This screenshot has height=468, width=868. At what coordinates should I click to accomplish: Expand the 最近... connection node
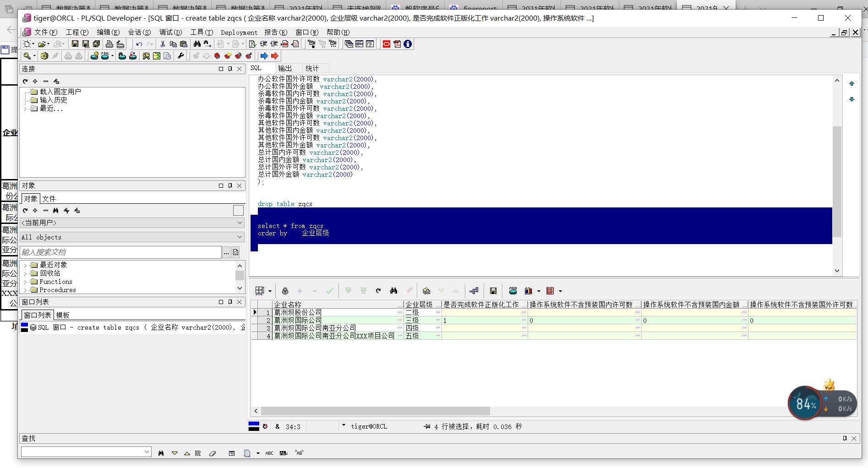(25, 109)
